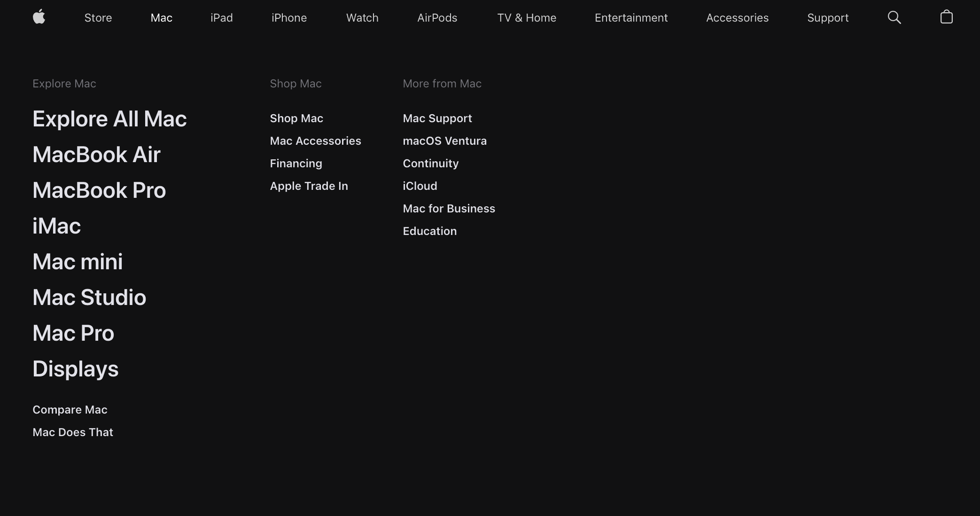980x516 pixels.
Task: Open TV & Home menu
Action: (x=527, y=18)
